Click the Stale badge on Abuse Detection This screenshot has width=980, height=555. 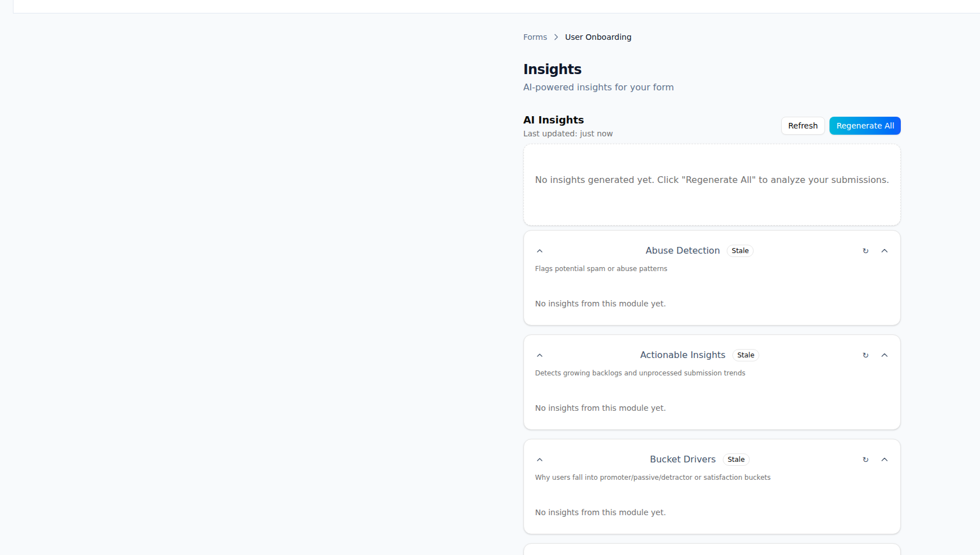(x=740, y=250)
